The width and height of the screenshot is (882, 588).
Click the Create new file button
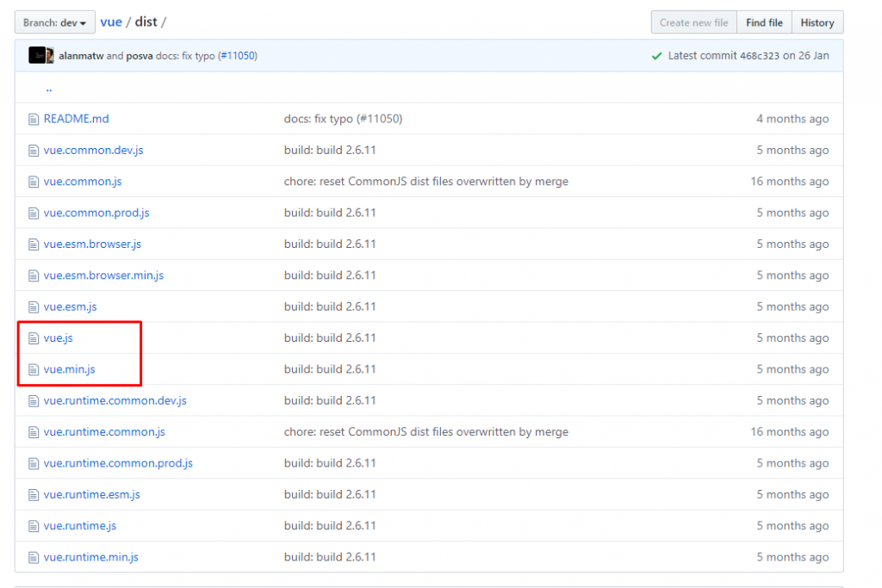pos(693,22)
